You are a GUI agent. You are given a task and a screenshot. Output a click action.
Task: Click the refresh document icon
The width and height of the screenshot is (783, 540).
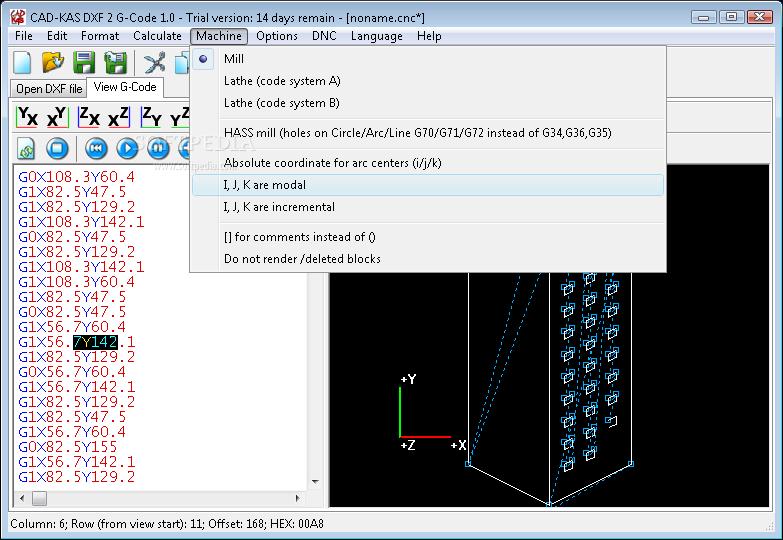point(26,148)
